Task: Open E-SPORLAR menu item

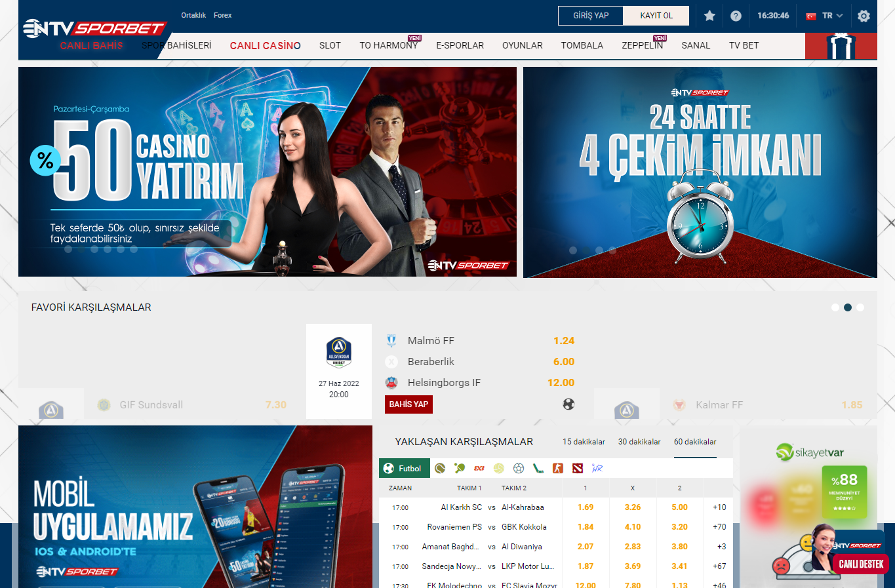Action: click(460, 45)
